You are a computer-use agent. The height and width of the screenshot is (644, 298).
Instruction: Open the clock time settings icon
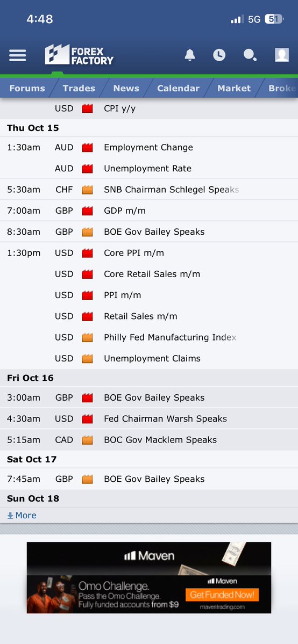pos(219,55)
